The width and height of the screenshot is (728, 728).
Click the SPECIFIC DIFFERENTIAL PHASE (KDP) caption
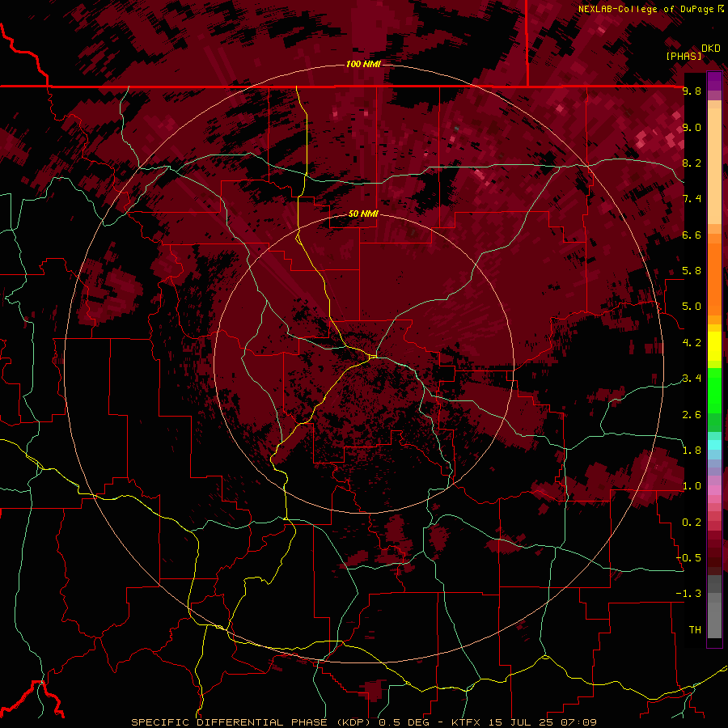252,722
